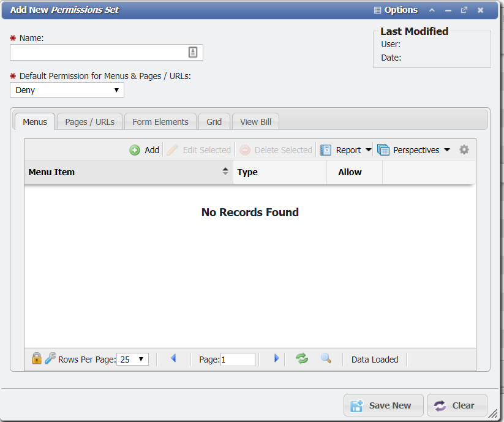Viewport: 504px width, 422px height.
Task: Add a new menu item record
Action: (x=145, y=149)
